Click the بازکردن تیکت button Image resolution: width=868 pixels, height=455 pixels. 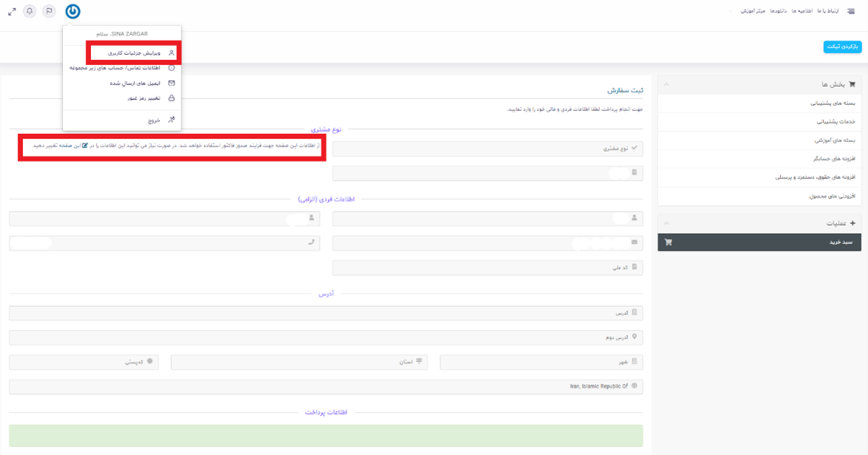pos(842,47)
